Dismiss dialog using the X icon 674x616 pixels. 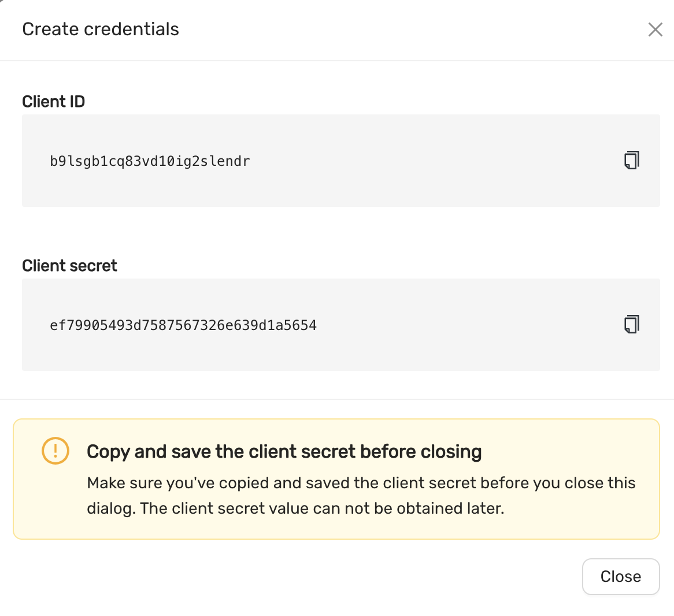pyautogui.click(x=655, y=29)
